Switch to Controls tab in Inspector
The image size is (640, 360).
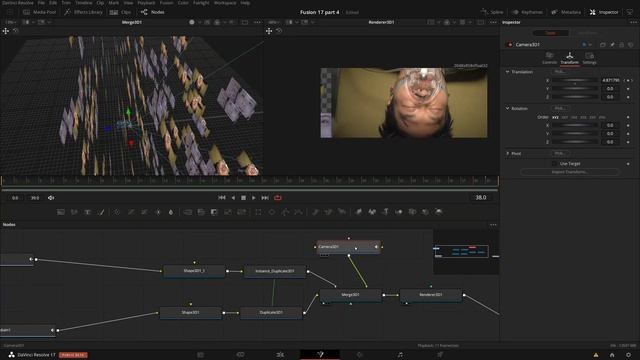(549, 58)
